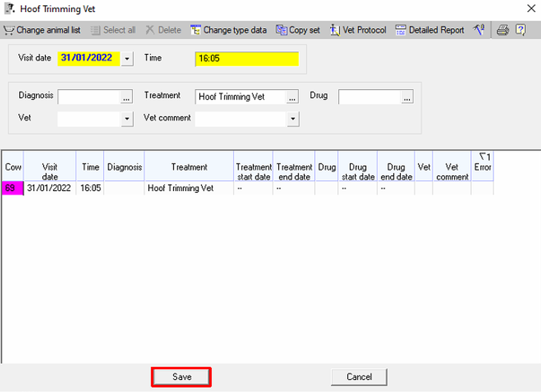The image size is (541, 392).
Task: Click the Treatment field Hoof Trimming Vet
Action: [240, 97]
